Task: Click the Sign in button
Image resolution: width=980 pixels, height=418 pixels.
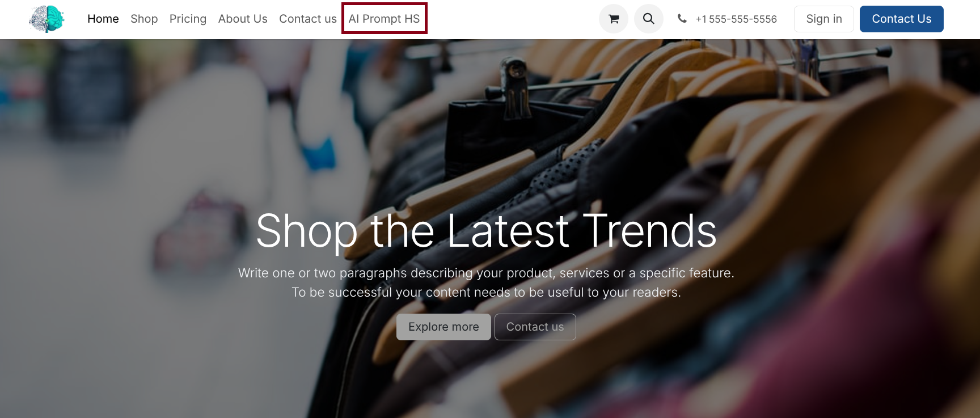Action: pos(824,19)
